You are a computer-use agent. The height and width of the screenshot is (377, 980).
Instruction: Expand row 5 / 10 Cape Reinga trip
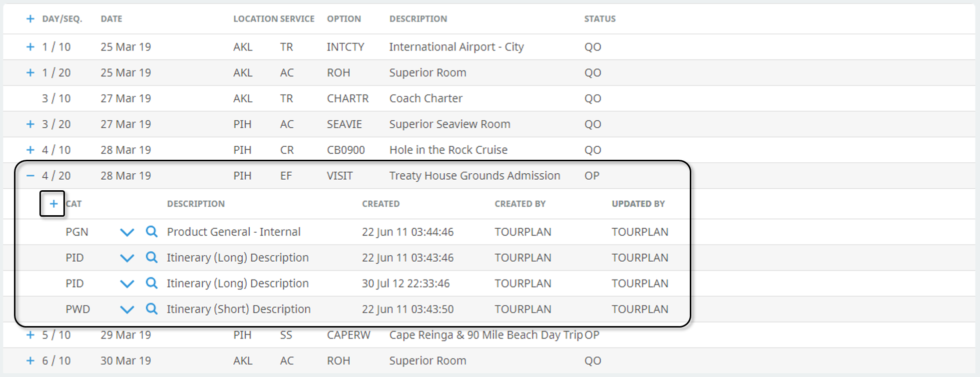pyautogui.click(x=30, y=335)
